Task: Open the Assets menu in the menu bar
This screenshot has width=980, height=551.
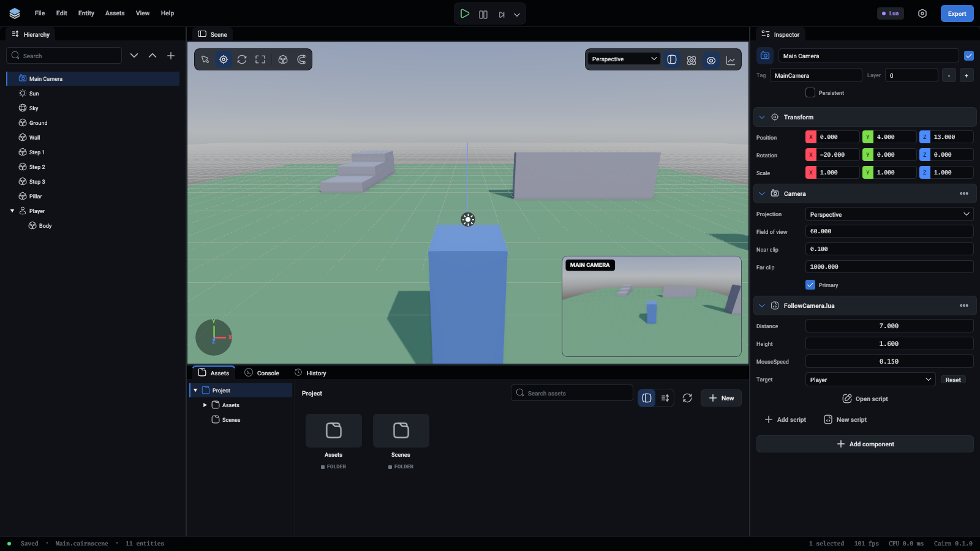Action: pyautogui.click(x=115, y=13)
